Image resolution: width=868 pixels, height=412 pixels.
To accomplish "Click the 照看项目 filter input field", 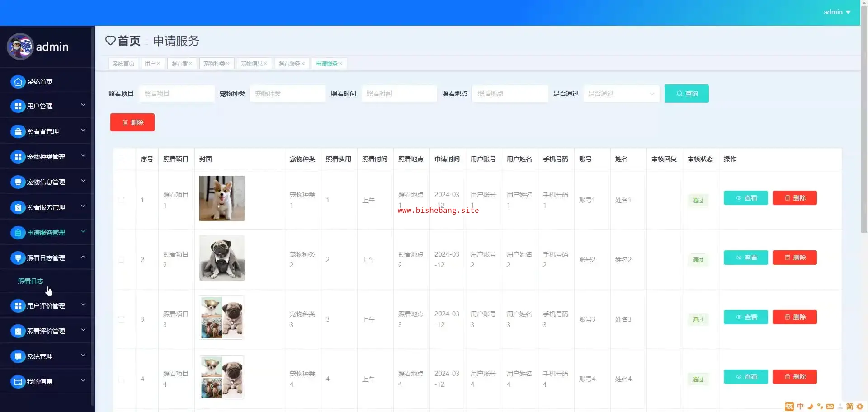I will click(177, 94).
